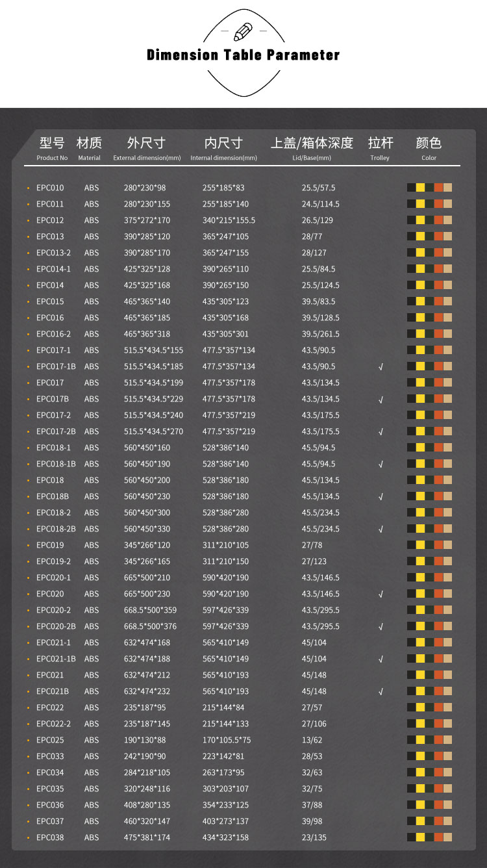The height and width of the screenshot is (868, 487).
Task: Click the 外尺寸 External dimension column header
Action: point(147,149)
